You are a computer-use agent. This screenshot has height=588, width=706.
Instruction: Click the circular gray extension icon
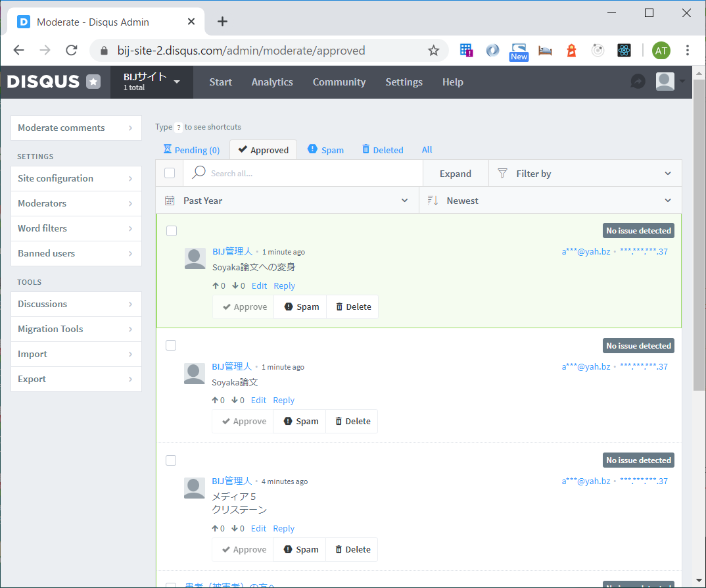(598, 51)
